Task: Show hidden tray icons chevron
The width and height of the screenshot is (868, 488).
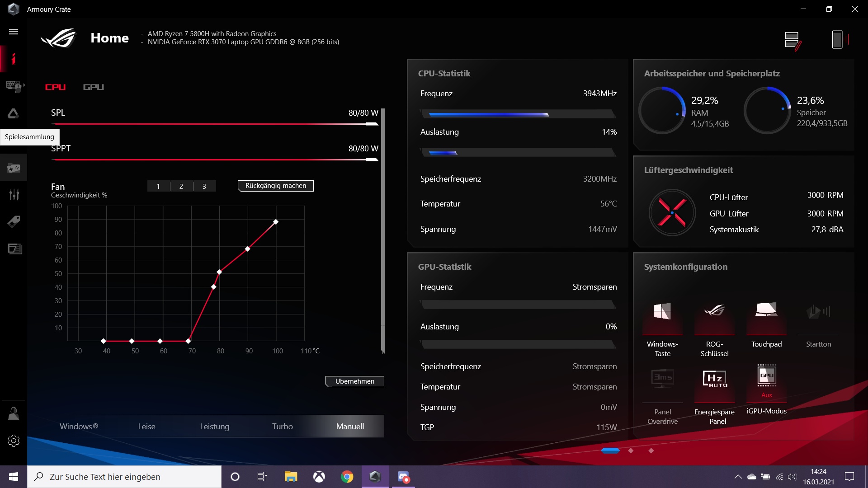Action: coord(738,477)
